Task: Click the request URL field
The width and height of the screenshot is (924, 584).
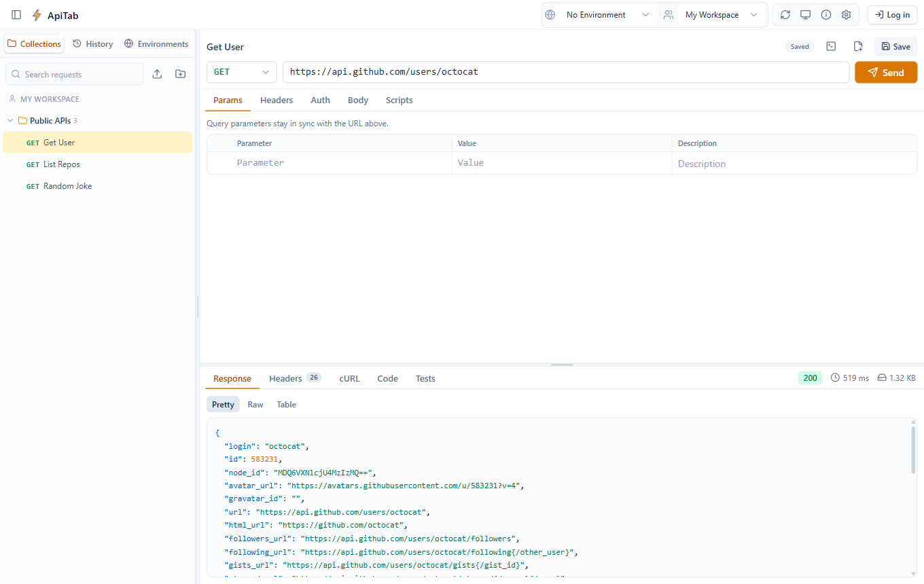Action: click(x=566, y=72)
